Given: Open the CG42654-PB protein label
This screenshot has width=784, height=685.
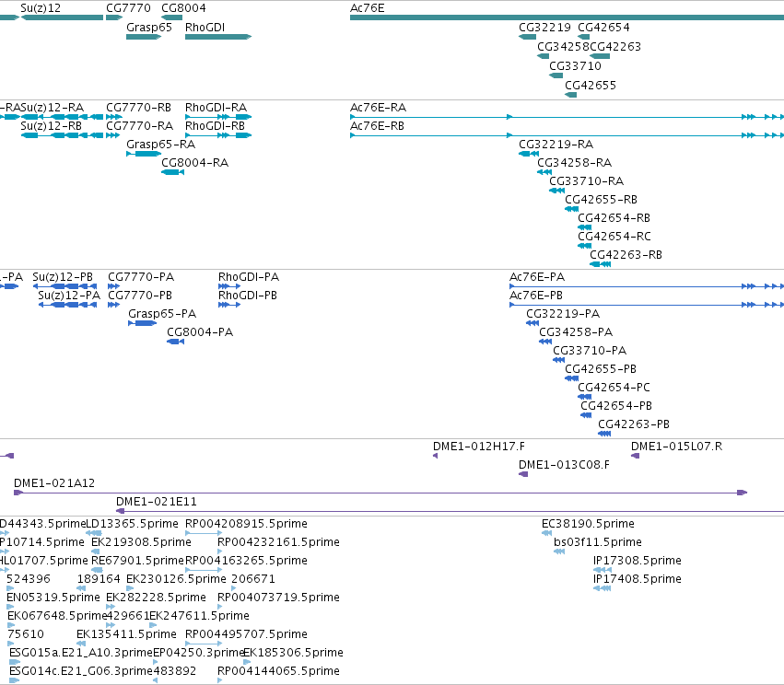Looking at the screenshot, I should click(616, 406).
